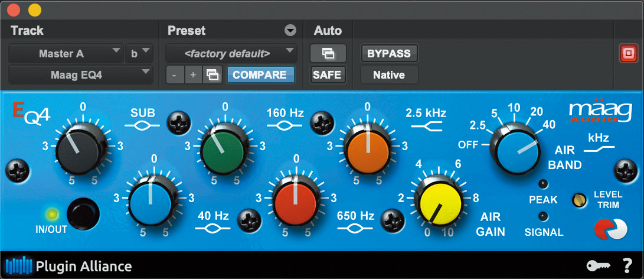Open the Master A track selector dropdown

click(66, 54)
